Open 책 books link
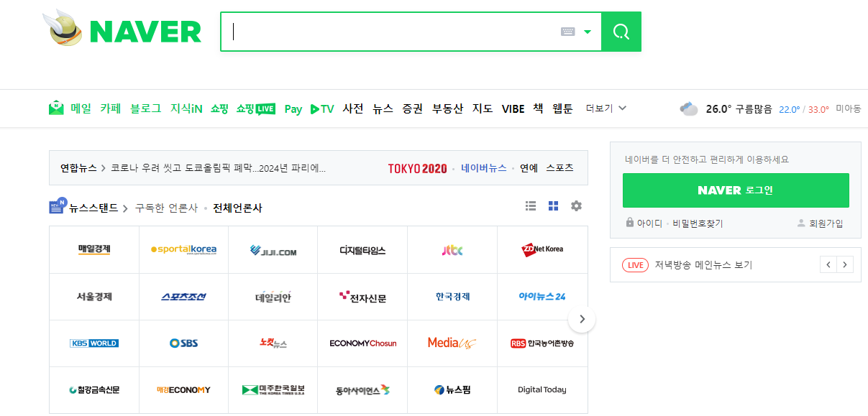 click(x=538, y=108)
